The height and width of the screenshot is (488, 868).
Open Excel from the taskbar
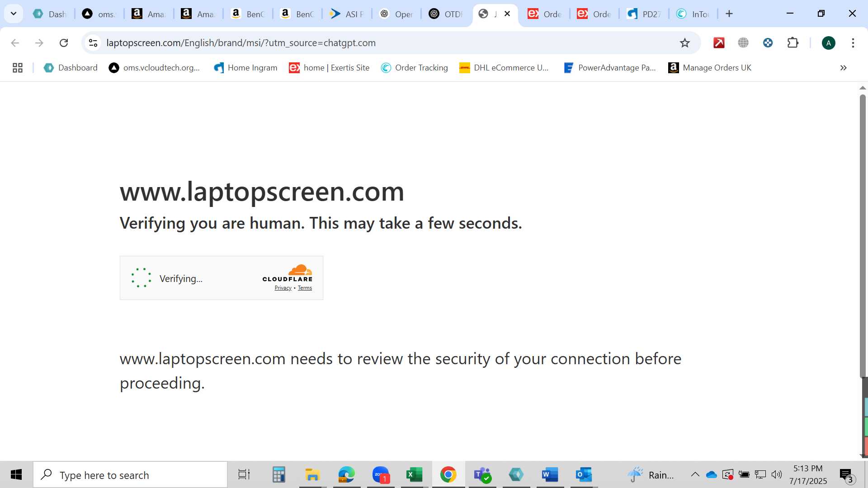coord(415,474)
